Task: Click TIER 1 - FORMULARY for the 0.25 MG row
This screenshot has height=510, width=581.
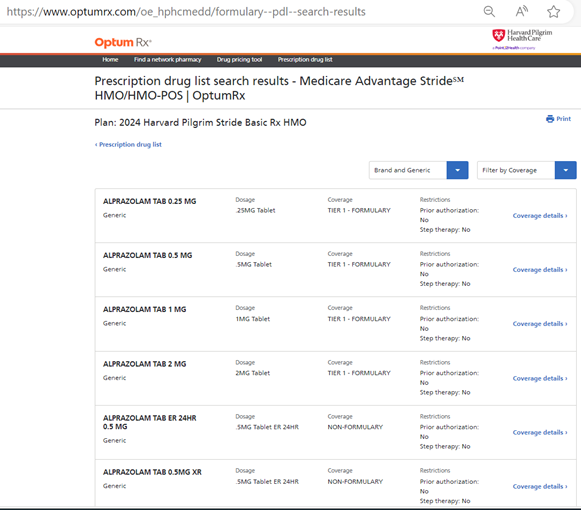Action: point(359,211)
